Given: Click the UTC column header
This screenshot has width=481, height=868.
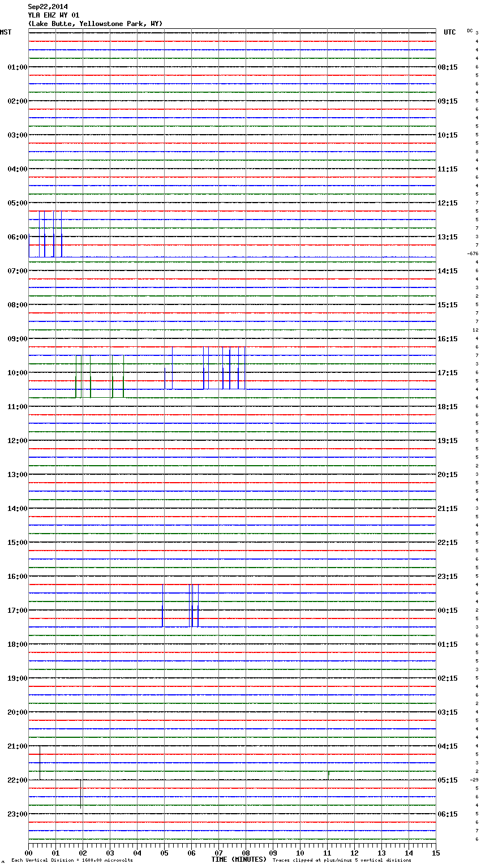Looking at the screenshot, I should point(450,32).
